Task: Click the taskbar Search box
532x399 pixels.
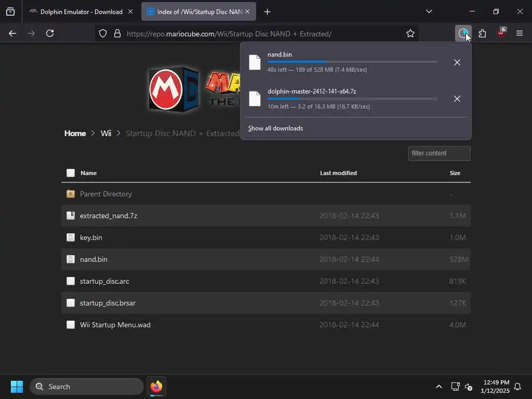Action: 87,387
